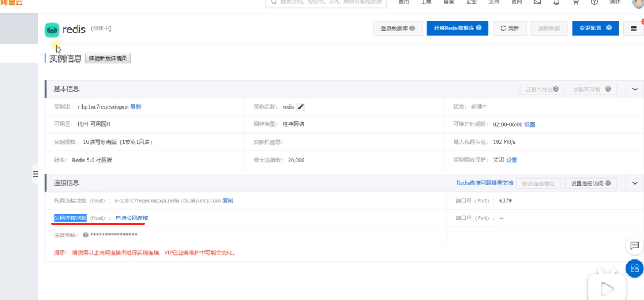Click the redis title at page top
Screen dimensions: 644x300
tap(74, 30)
